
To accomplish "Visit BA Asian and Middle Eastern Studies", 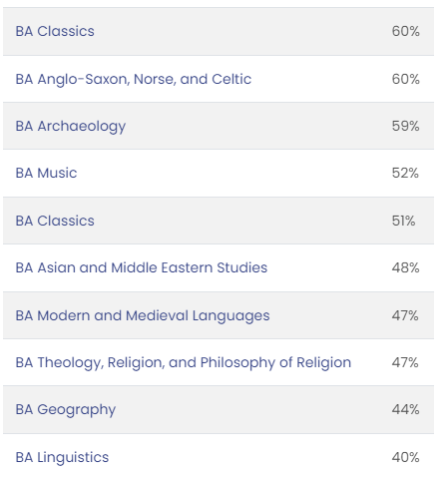I will 142,267.
